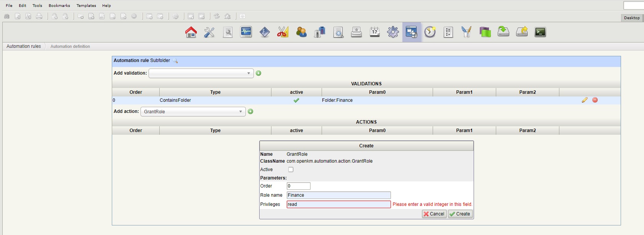Enable the Active checkbox

pyautogui.click(x=291, y=170)
